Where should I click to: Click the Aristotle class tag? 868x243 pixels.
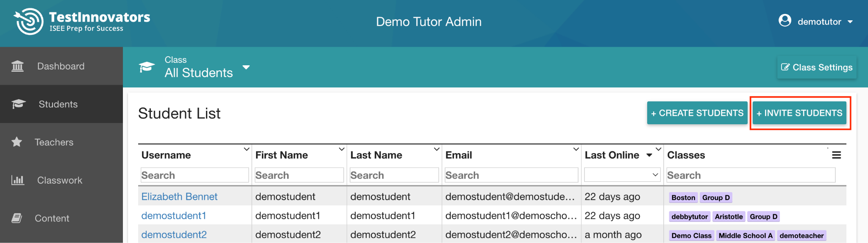[x=729, y=217]
